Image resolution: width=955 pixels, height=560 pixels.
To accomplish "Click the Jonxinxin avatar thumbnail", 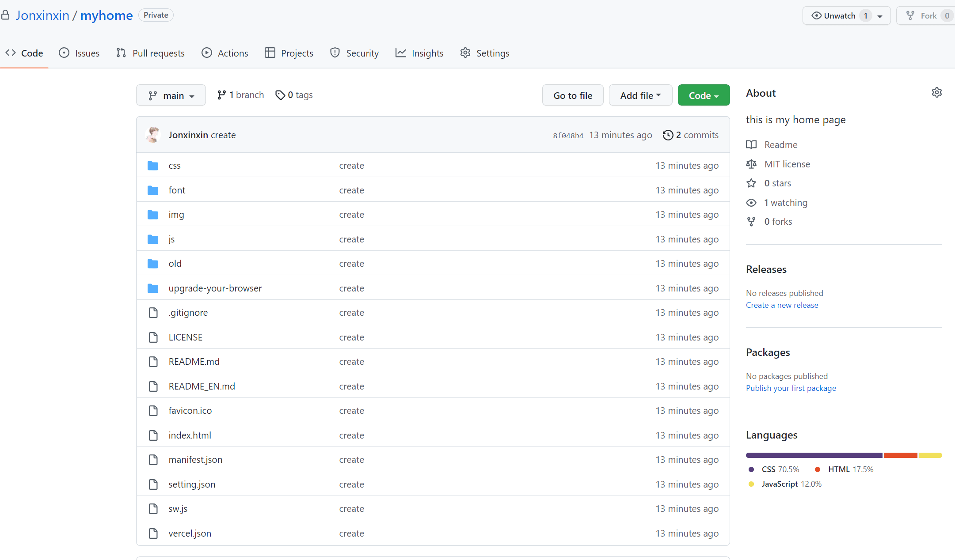I will click(153, 135).
